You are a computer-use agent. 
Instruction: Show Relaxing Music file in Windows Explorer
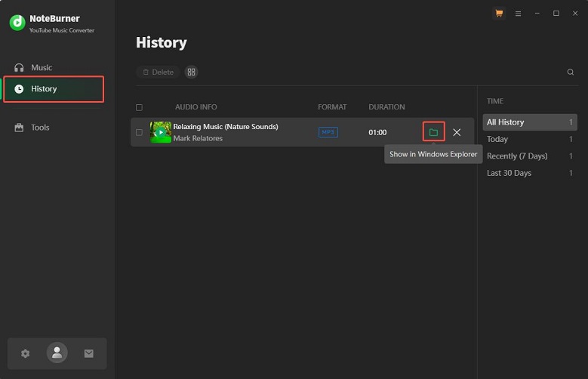point(433,132)
